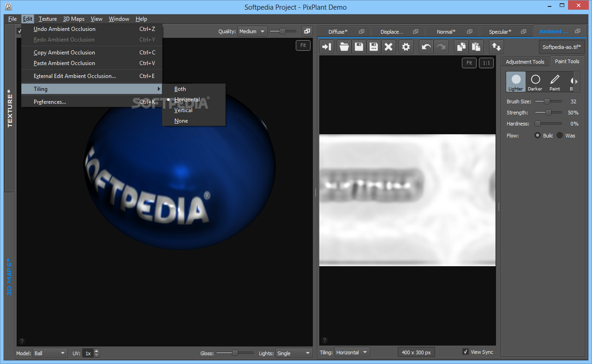This screenshot has height=364, width=592.
Task: Click the Paste clipboard icon in the toolbar
Action: pos(476,47)
